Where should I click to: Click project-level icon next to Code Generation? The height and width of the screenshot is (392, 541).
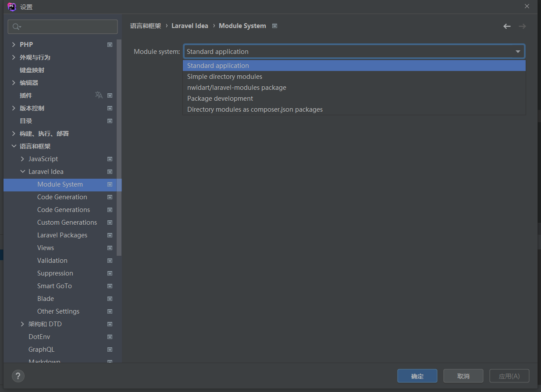tap(110, 197)
